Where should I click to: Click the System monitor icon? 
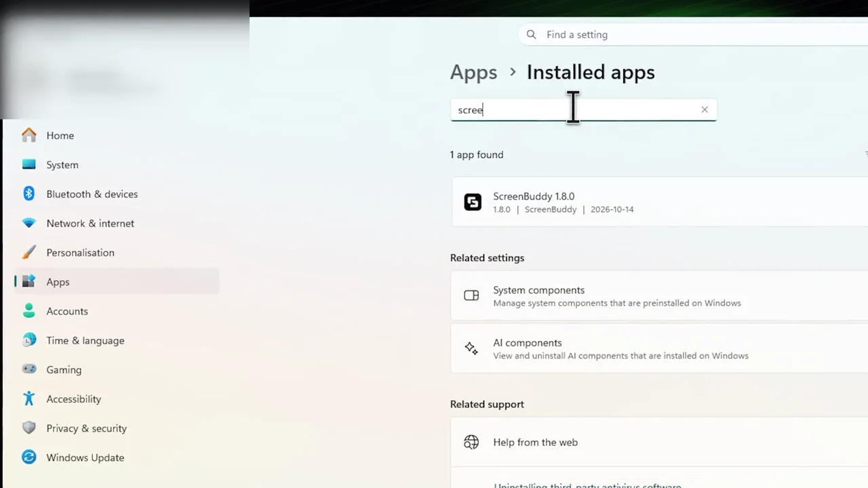28,164
